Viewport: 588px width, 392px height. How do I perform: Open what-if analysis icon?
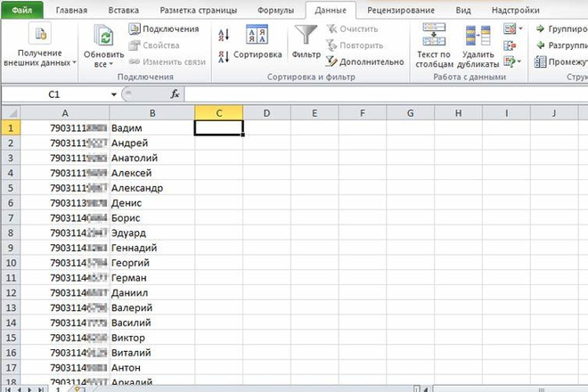(510, 61)
